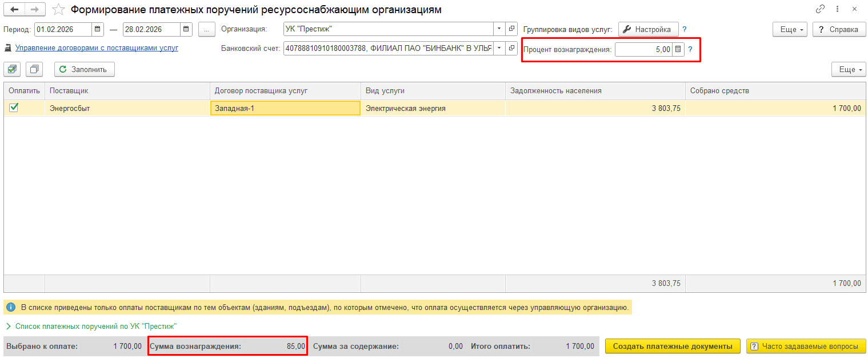Add form to favorites with star icon

pyautogui.click(x=58, y=10)
